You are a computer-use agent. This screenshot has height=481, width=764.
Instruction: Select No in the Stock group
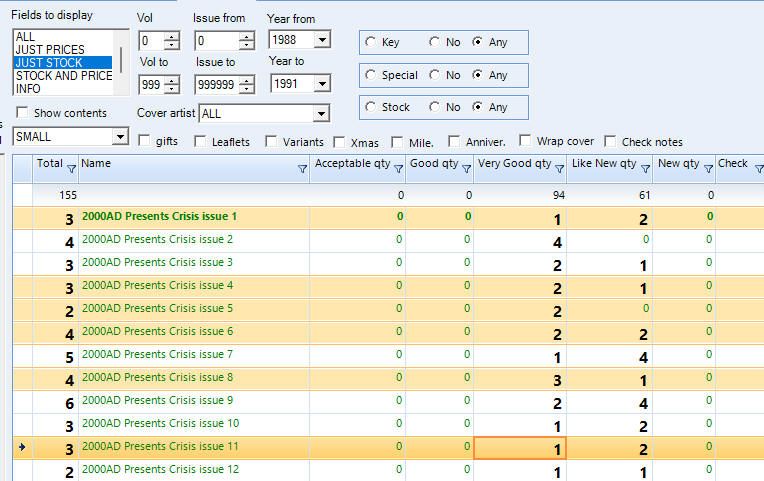pyautogui.click(x=434, y=107)
